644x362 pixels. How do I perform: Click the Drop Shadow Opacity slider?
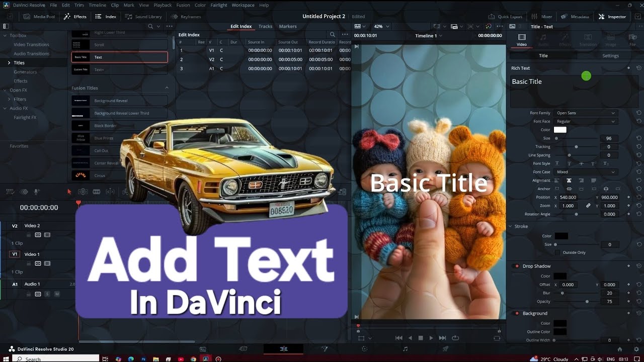point(576,302)
